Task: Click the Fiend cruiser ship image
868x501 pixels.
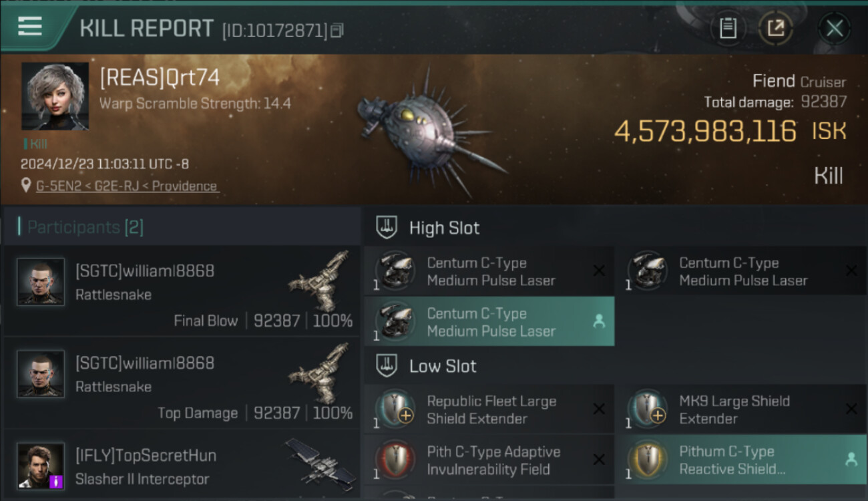Action: click(x=427, y=130)
